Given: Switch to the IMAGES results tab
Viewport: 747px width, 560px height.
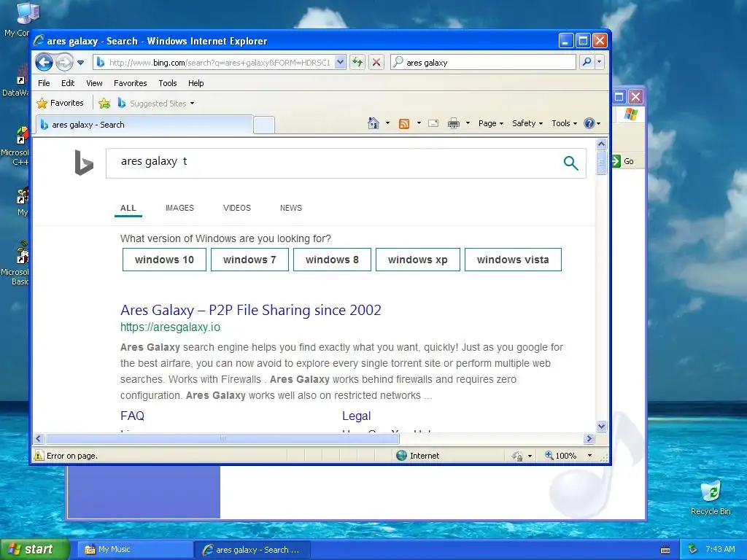Looking at the screenshot, I should click(x=179, y=208).
